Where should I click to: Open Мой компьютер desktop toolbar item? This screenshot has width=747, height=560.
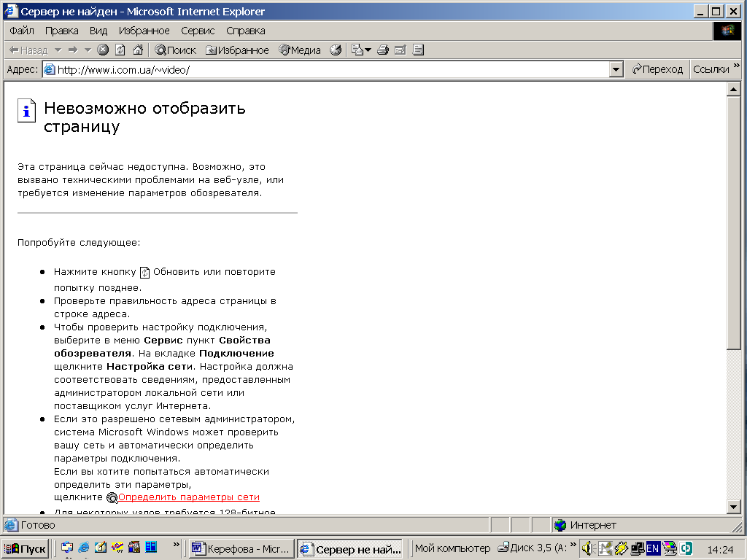452,548
